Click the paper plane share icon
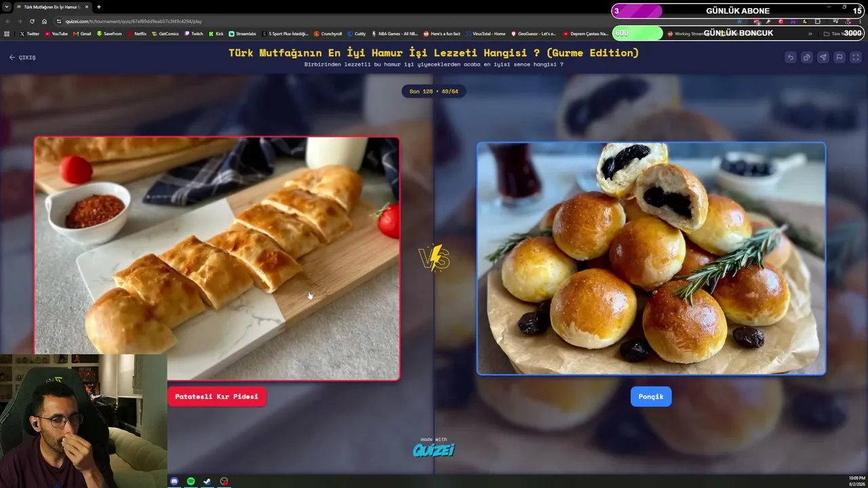 (x=823, y=58)
